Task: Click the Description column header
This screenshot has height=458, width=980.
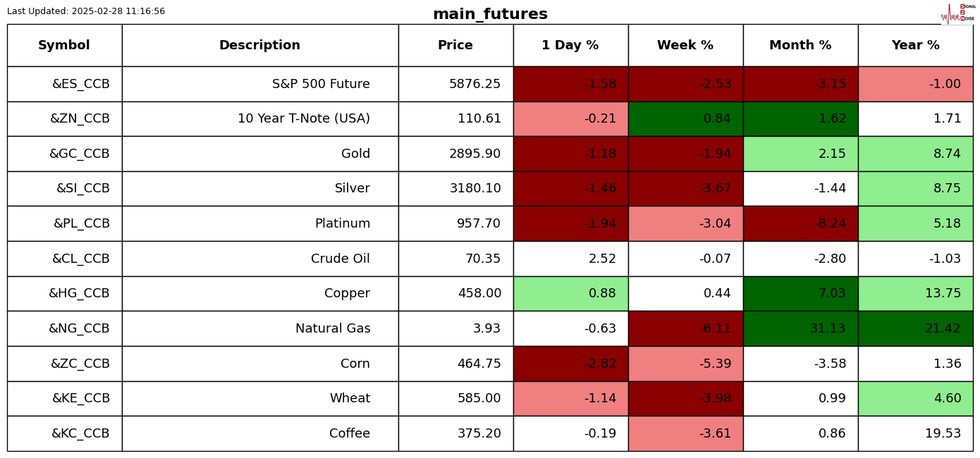Action: tap(259, 46)
